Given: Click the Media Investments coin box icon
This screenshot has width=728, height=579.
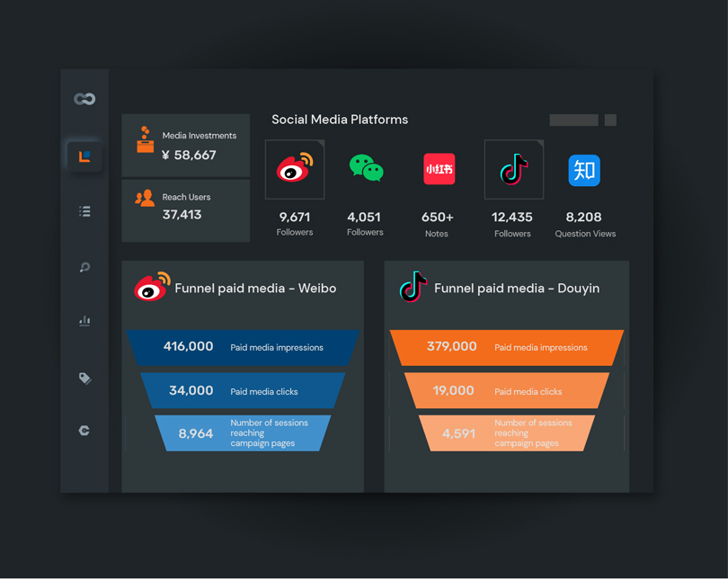Looking at the screenshot, I should tap(146, 139).
